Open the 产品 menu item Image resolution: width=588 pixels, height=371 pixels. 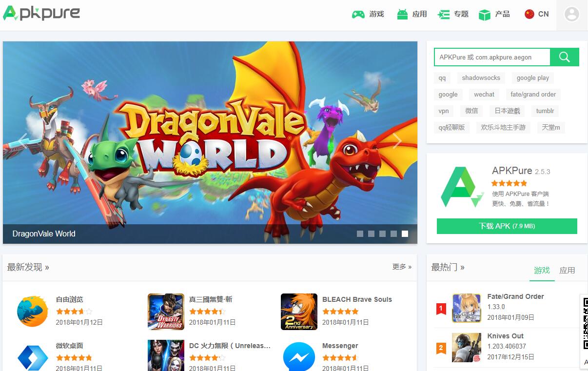click(503, 14)
